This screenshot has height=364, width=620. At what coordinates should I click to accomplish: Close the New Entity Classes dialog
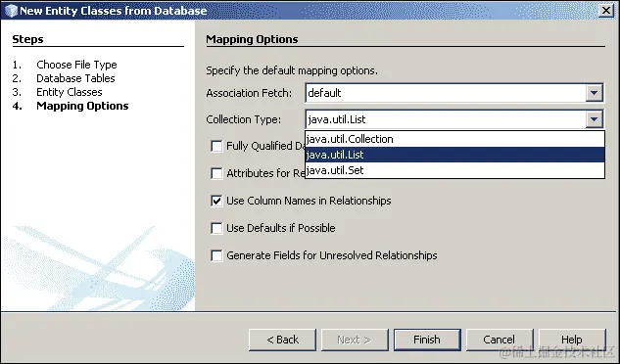tap(606, 11)
